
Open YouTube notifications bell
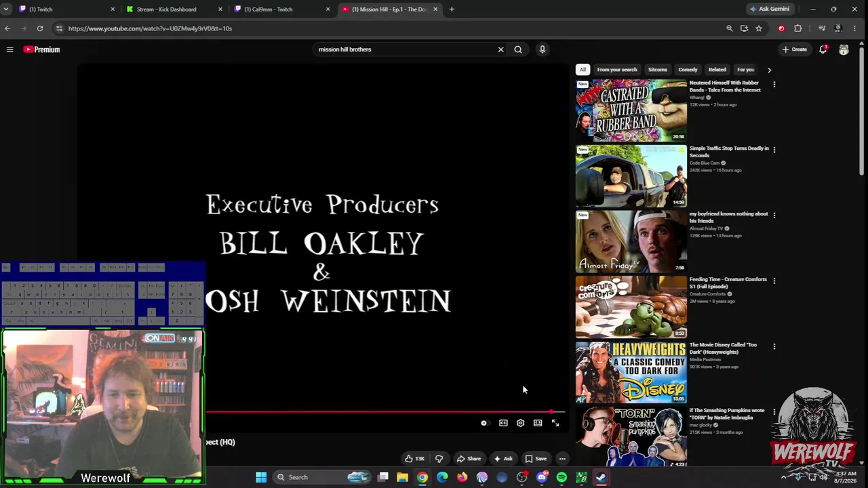tap(823, 49)
